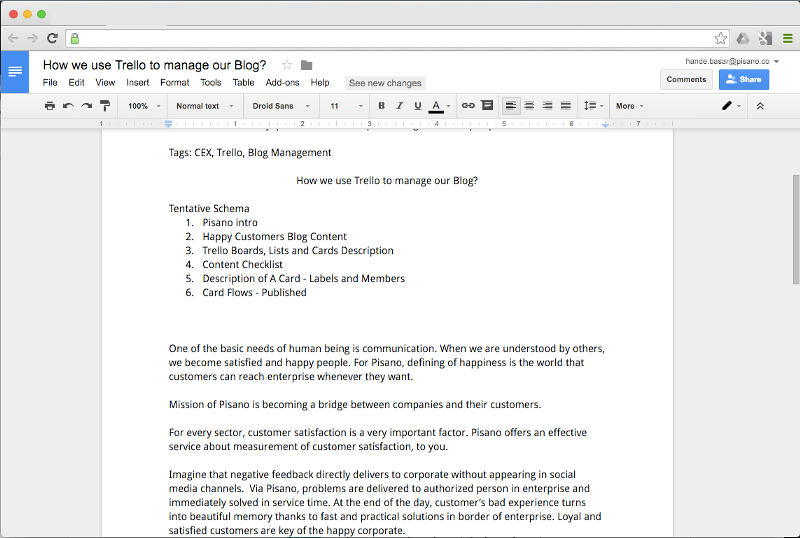Viewport: 800px width, 538px height.
Task: Click list item 'Content Checklist'
Action: tap(242, 264)
